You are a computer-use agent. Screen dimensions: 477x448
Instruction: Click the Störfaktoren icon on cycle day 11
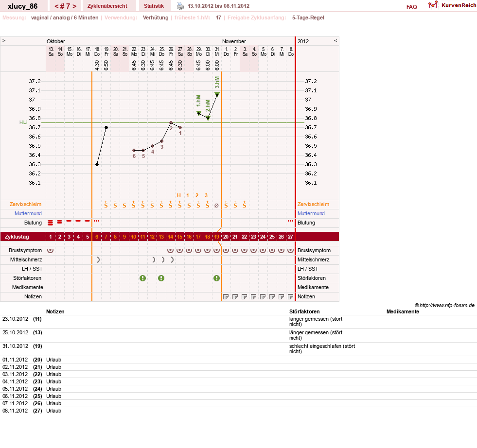(142, 278)
